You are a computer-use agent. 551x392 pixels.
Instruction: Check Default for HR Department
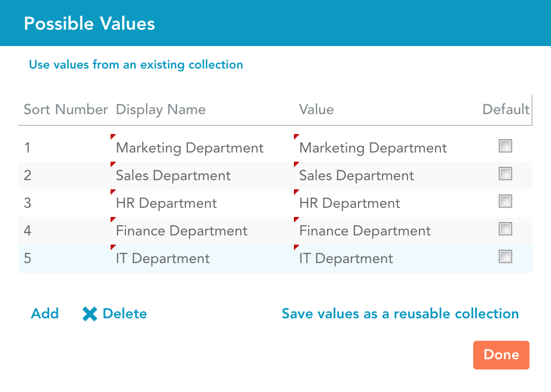[x=505, y=201]
